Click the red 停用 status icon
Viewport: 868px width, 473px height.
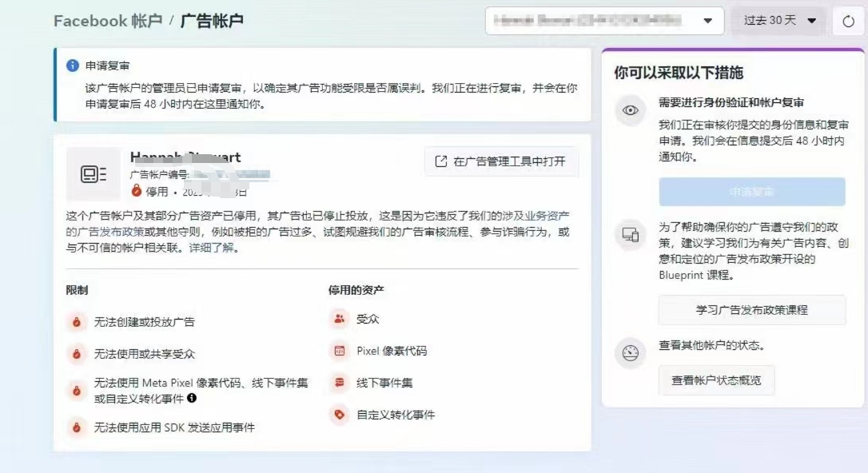point(136,191)
